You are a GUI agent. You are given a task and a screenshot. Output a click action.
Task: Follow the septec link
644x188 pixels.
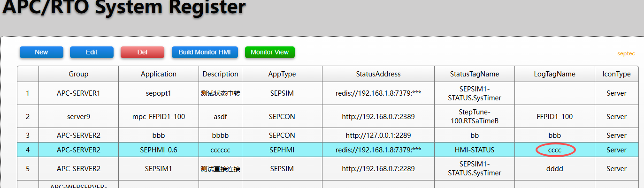point(626,54)
